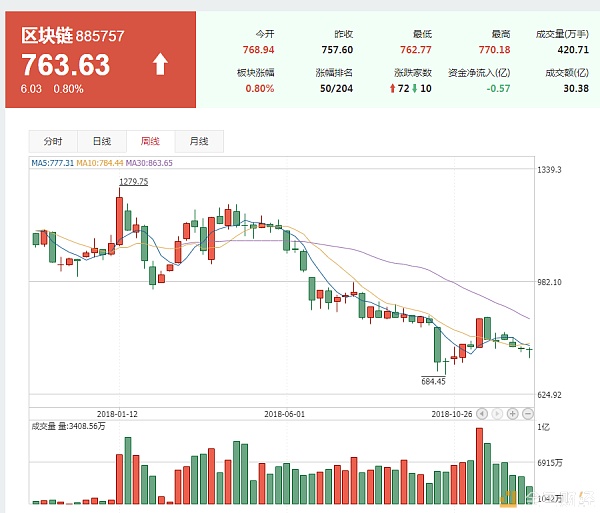The height and width of the screenshot is (513, 600).
Task: Click the MA5:777.31 indicator label
Action: tap(52, 163)
